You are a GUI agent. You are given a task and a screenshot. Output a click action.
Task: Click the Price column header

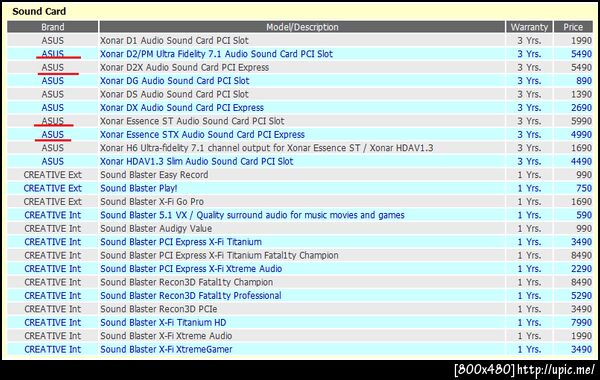click(573, 27)
